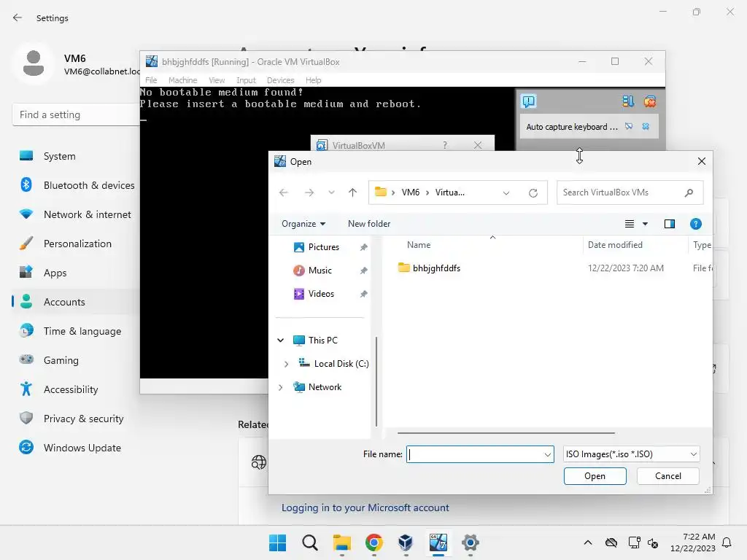Create a New folder
747x560 pixels.
coord(368,224)
